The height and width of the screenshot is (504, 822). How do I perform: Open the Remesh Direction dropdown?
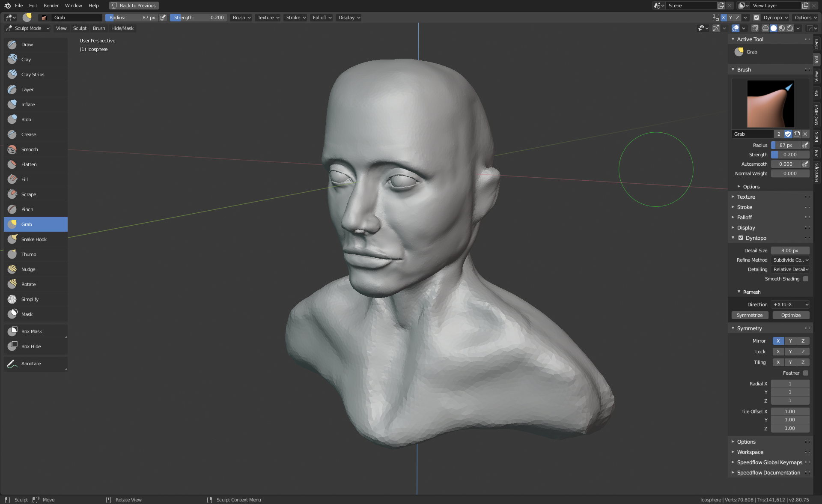tap(790, 304)
